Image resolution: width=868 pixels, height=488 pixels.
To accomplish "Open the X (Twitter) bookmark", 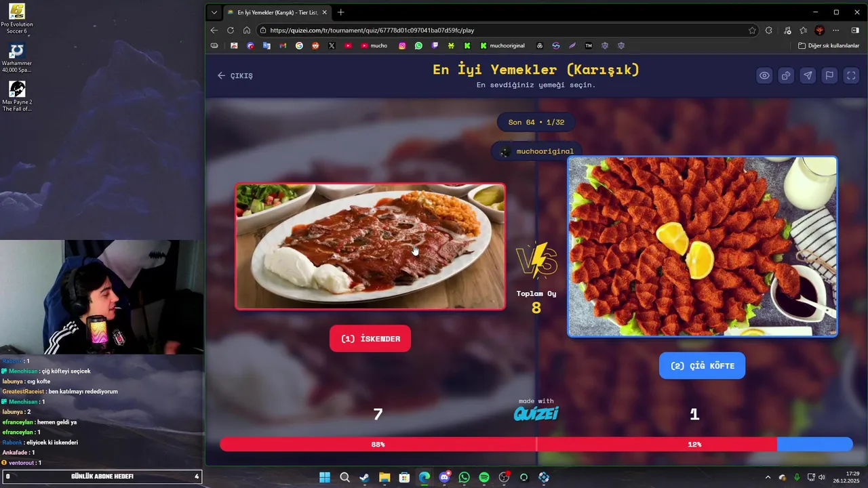I will (332, 46).
